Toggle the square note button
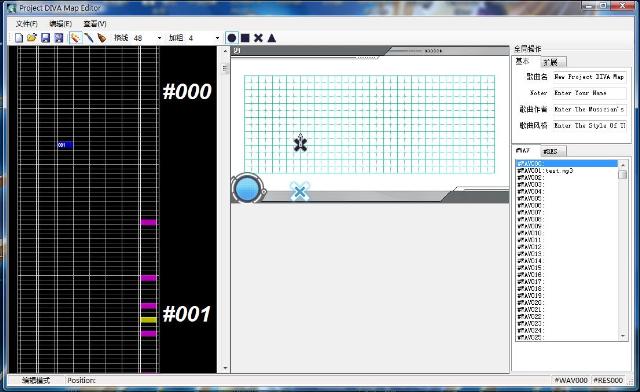This screenshot has width=640, height=392. click(245, 38)
